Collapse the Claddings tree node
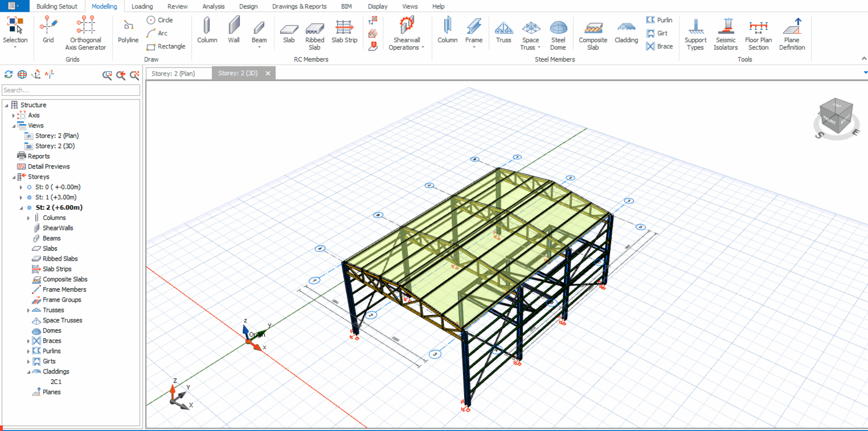 28,372
